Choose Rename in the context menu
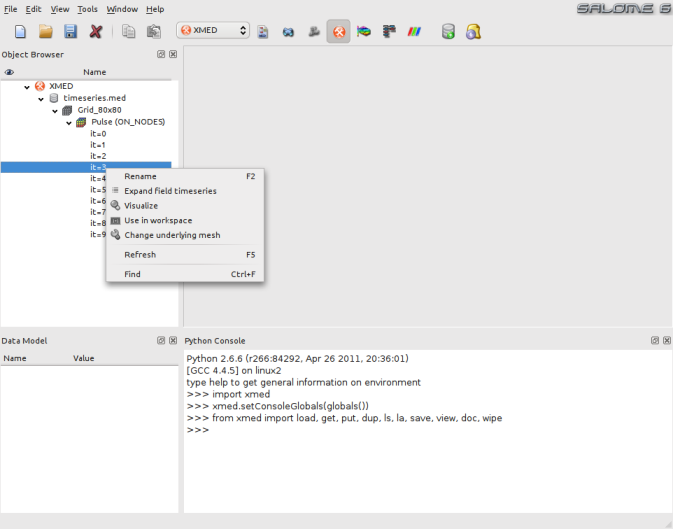The image size is (673, 529). pyautogui.click(x=185, y=176)
